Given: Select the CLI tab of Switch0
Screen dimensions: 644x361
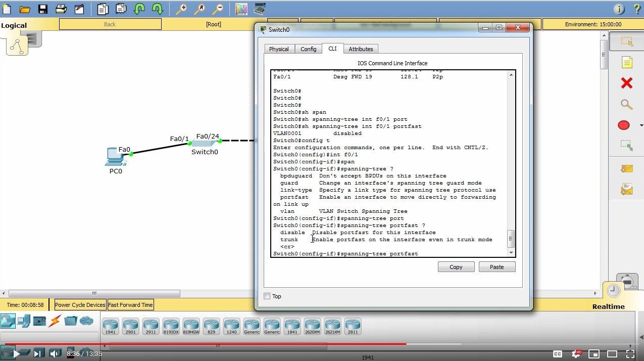Looking at the screenshot, I should 332,49.
